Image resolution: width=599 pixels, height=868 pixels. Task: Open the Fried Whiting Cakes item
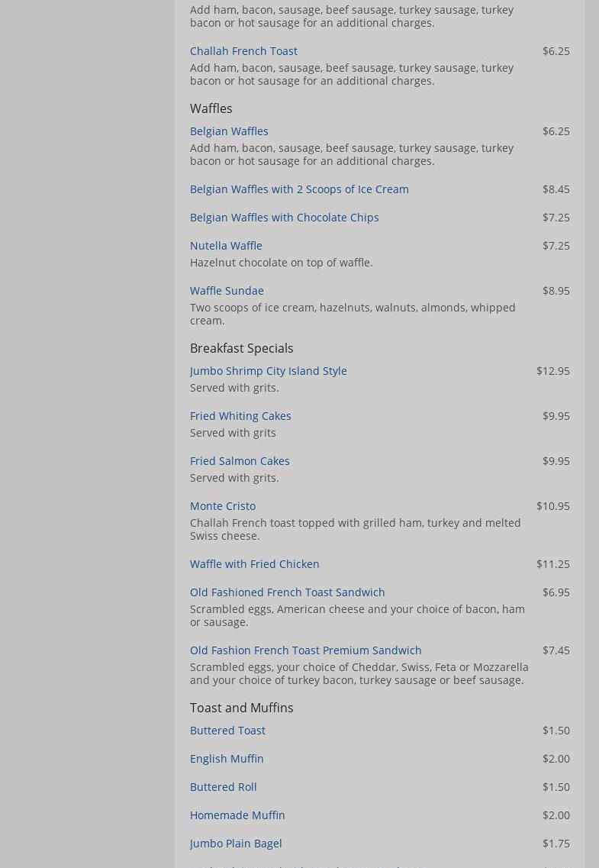click(240, 416)
